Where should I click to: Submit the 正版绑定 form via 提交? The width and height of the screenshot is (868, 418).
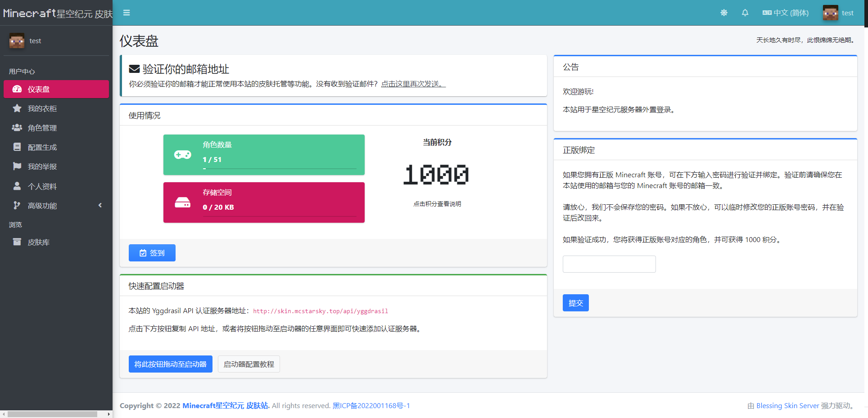coord(575,302)
